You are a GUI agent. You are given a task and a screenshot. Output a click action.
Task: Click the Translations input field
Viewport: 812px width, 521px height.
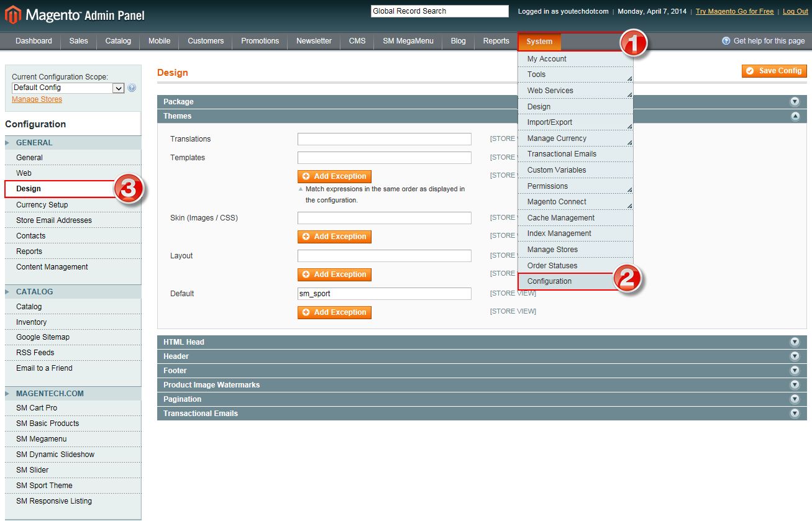[x=385, y=139]
